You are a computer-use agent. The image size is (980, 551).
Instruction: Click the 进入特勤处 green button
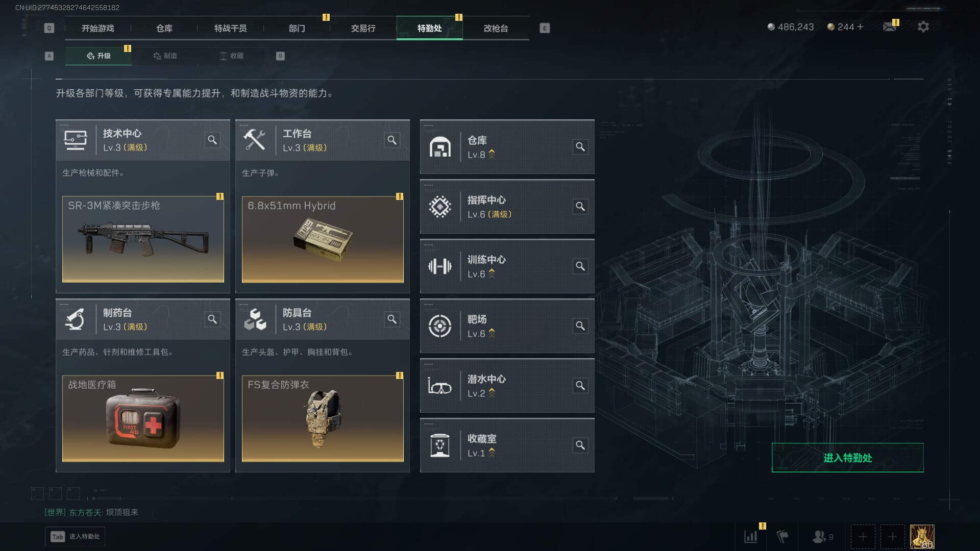coord(847,458)
